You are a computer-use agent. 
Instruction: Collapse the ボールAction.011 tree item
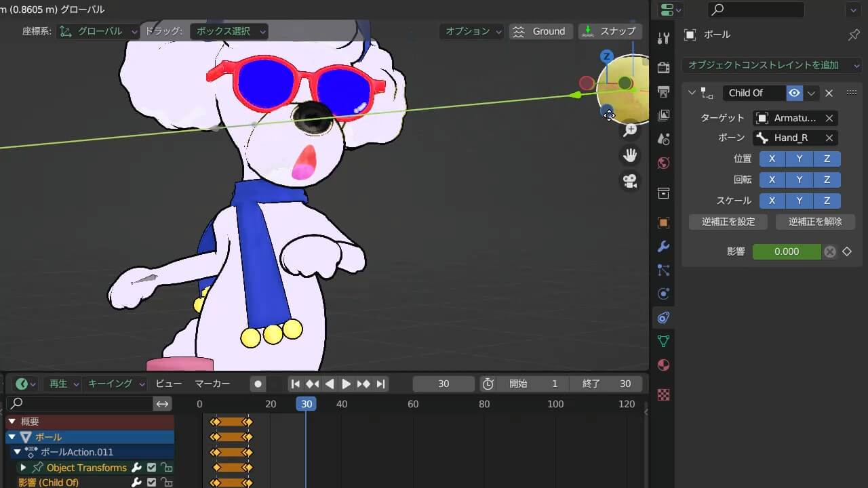point(18,452)
